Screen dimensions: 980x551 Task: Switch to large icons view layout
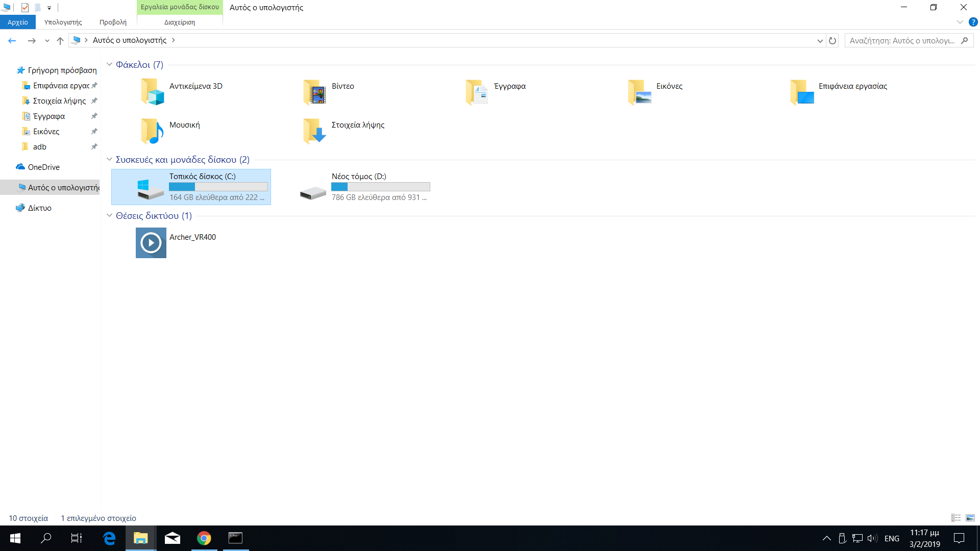(x=970, y=518)
